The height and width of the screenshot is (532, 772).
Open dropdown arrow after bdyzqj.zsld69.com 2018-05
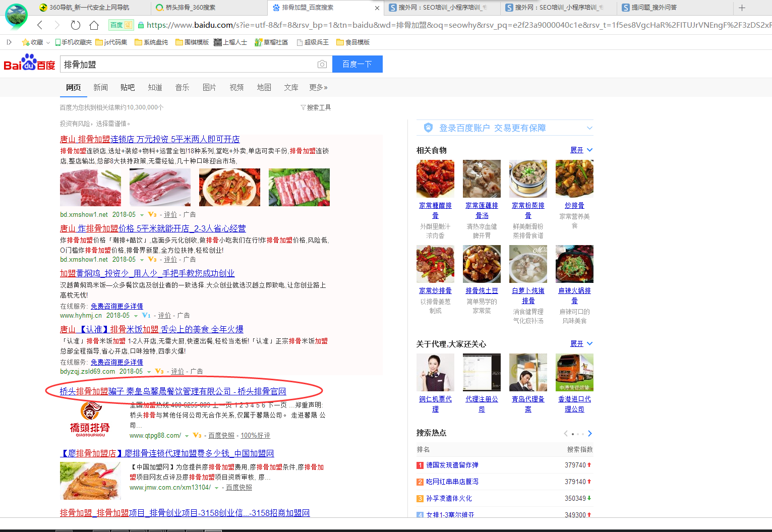point(149,372)
